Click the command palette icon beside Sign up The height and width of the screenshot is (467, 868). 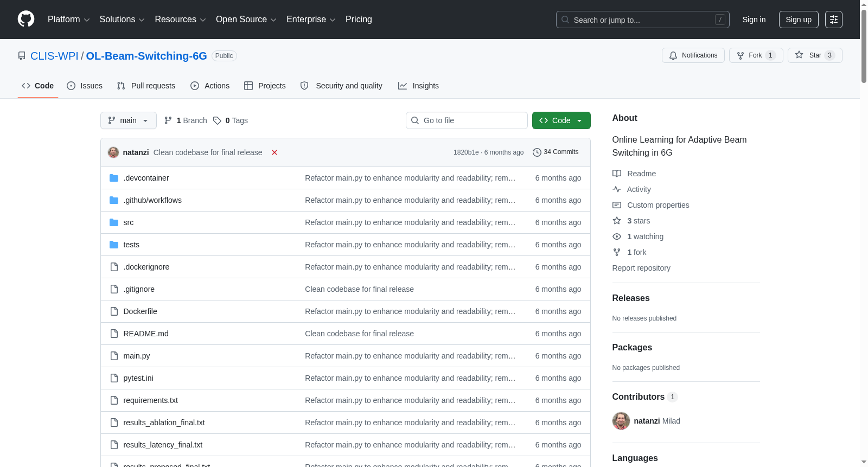coord(834,20)
